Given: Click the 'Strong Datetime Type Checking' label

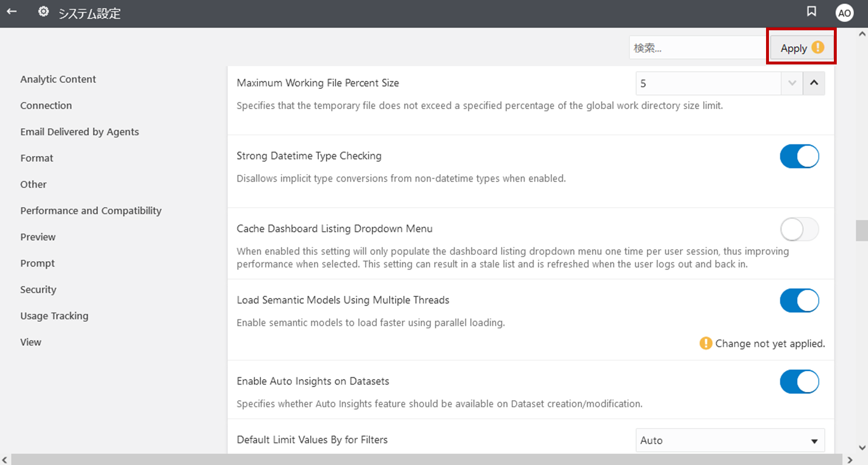Looking at the screenshot, I should (309, 156).
